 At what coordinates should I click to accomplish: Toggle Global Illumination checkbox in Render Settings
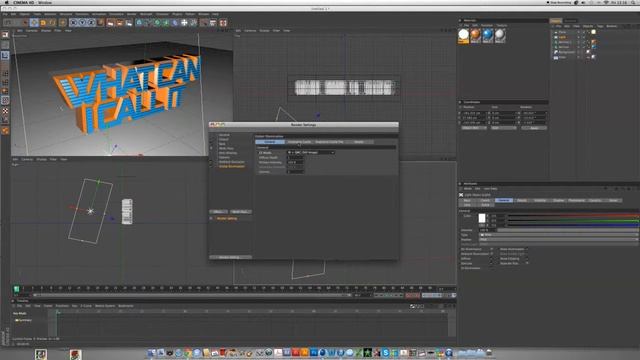point(211,167)
